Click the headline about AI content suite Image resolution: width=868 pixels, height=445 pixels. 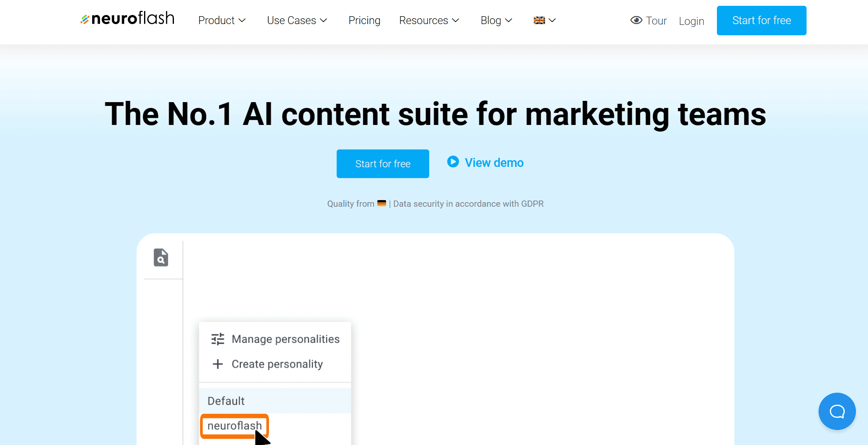click(435, 114)
